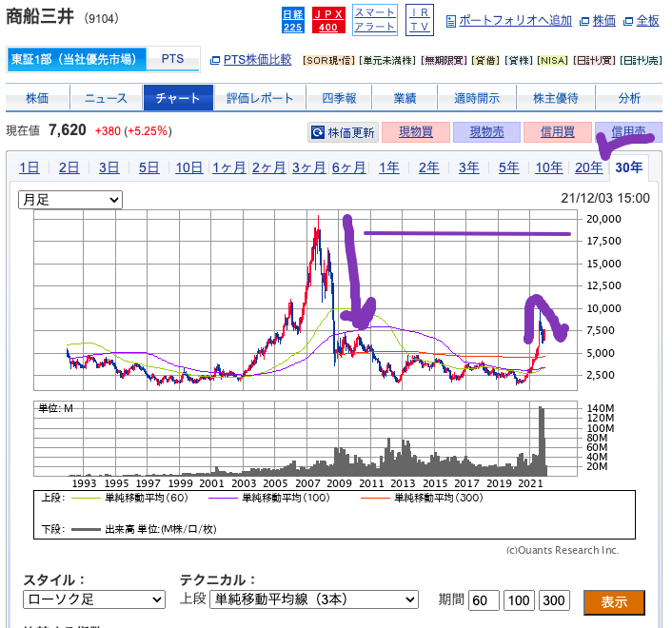672x628 pixels.
Task: Click the 信用売 button
Action: click(628, 132)
